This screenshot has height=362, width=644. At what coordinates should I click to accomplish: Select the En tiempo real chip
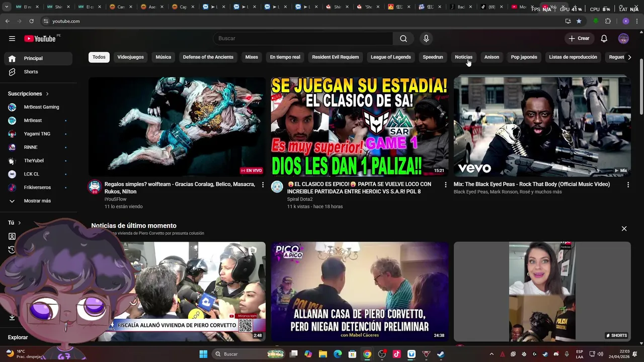(x=285, y=57)
